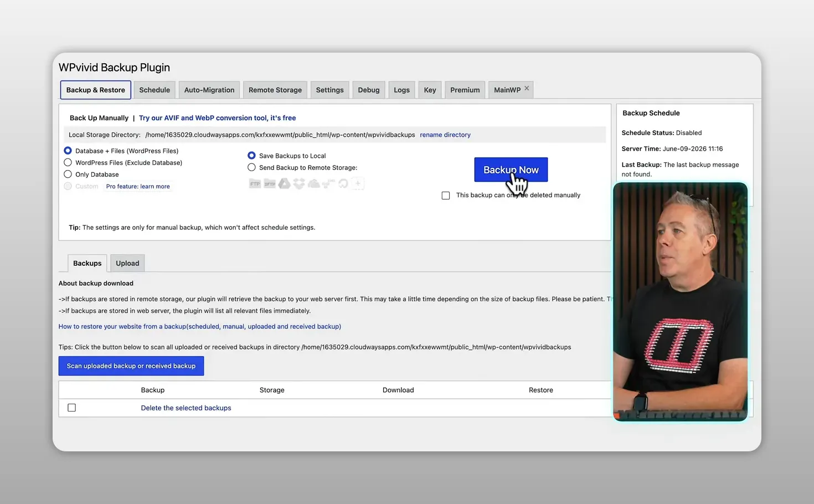Choose the Dropbox storage icon

pyautogui.click(x=299, y=183)
